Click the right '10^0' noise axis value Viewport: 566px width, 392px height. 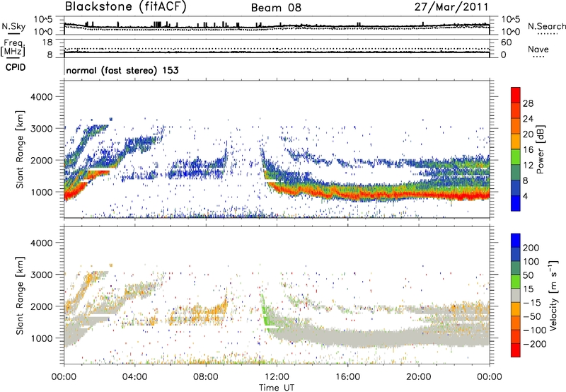point(510,32)
